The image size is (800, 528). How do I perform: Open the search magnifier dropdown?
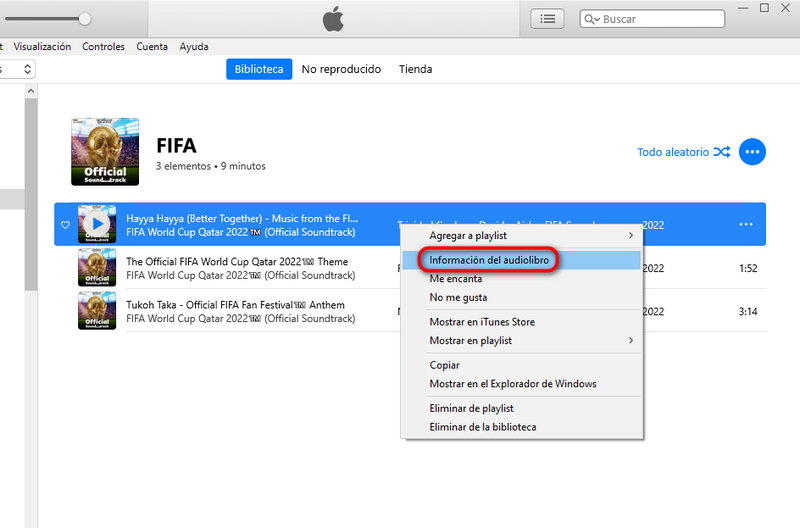[x=592, y=19]
